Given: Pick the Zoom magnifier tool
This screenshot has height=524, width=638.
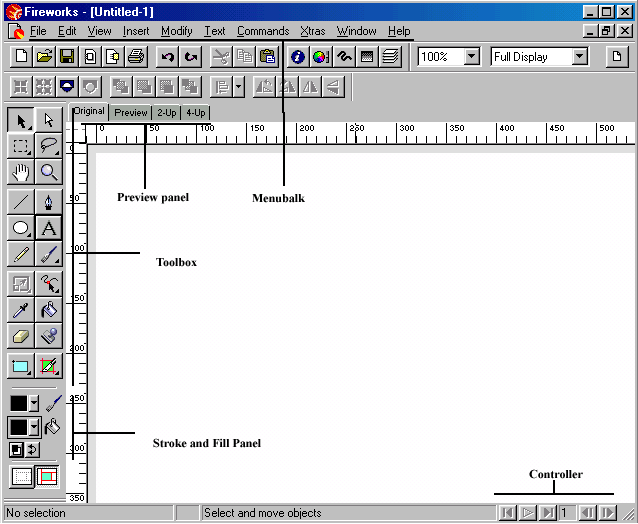Looking at the screenshot, I should click(x=48, y=172).
